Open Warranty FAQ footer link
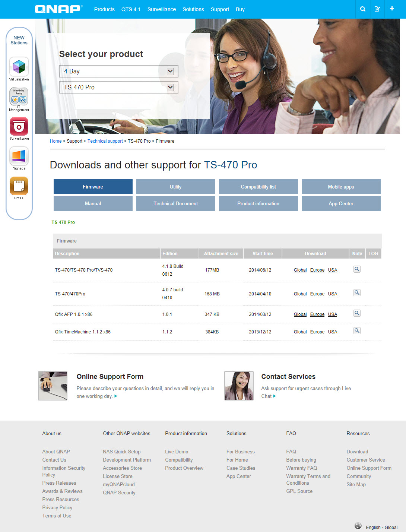The width and height of the screenshot is (406, 532). tap(302, 468)
